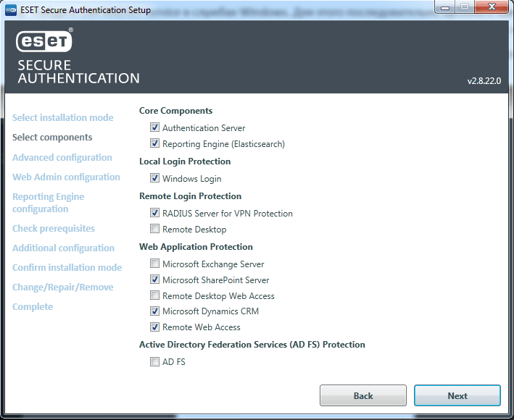Toggle the Microsoft Dynamics CRM checkbox
The width and height of the screenshot is (514, 420).
click(154, 311)
